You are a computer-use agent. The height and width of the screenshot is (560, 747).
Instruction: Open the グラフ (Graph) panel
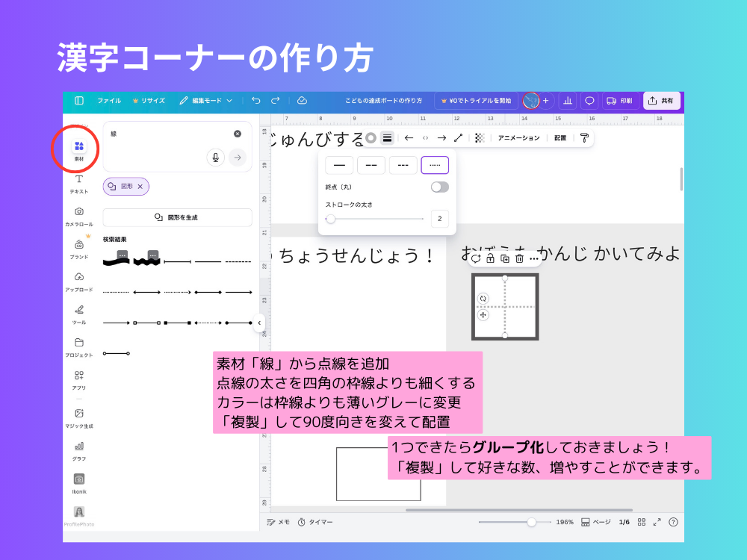(x=78, y=450)
